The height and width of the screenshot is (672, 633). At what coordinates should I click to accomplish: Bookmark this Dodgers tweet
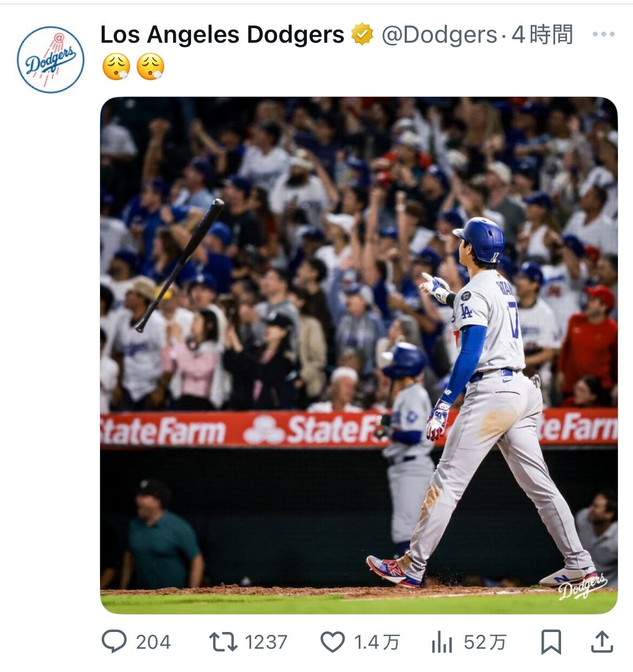click(551, 642)
